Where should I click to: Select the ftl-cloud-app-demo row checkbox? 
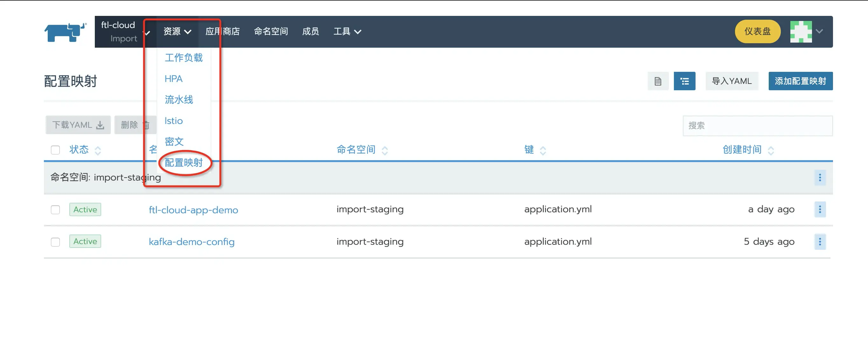tap(55, 210)
